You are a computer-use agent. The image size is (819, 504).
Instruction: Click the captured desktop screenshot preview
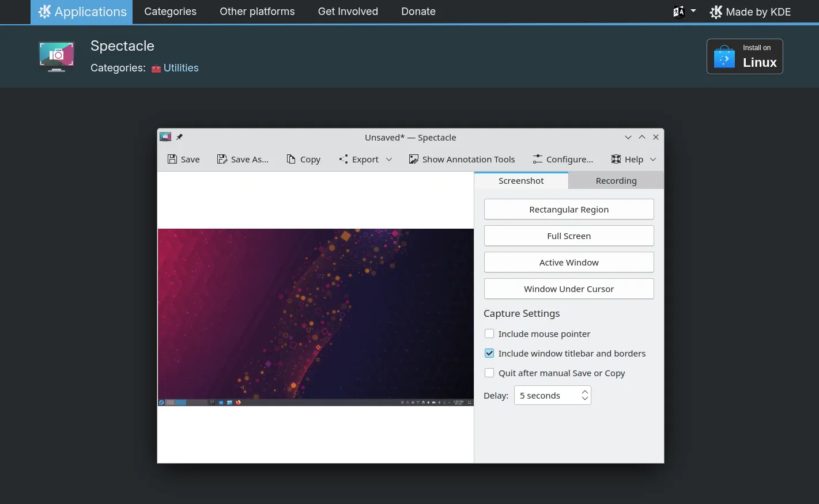pos(315,317)
